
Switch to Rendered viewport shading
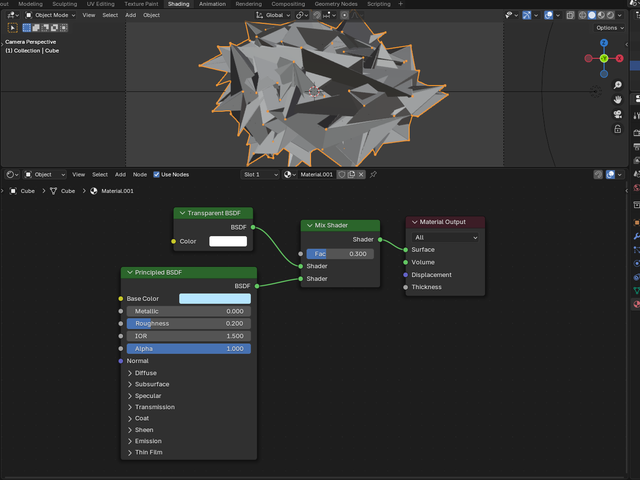point(610,15)
